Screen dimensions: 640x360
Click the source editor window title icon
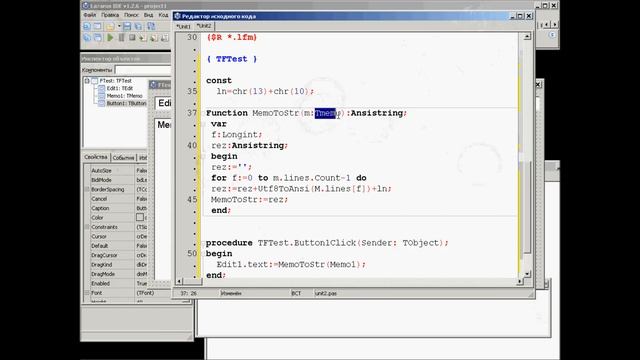point(177,16)
